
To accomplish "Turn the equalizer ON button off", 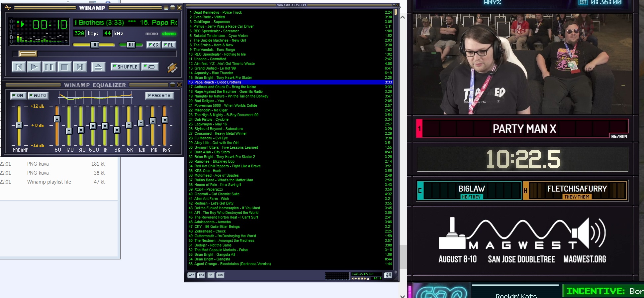I will click(x=18, y=95).
